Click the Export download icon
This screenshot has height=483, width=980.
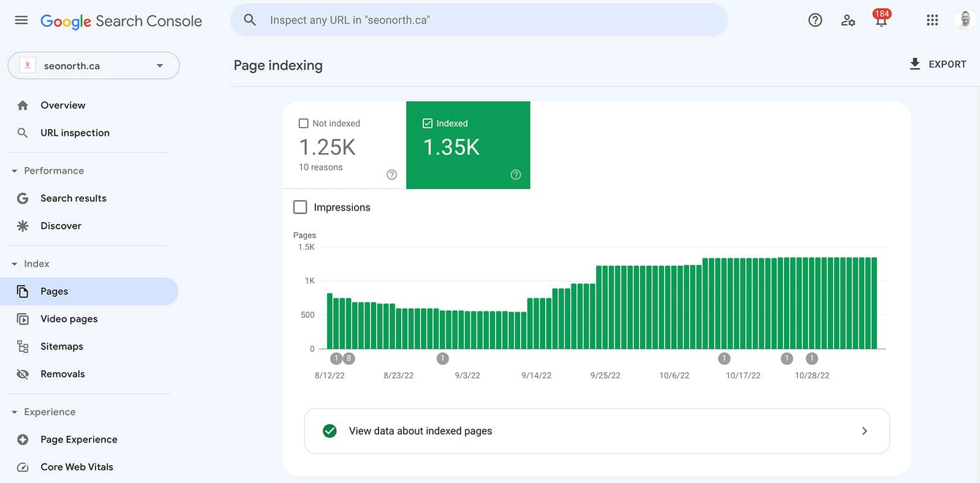coord(915,64)
